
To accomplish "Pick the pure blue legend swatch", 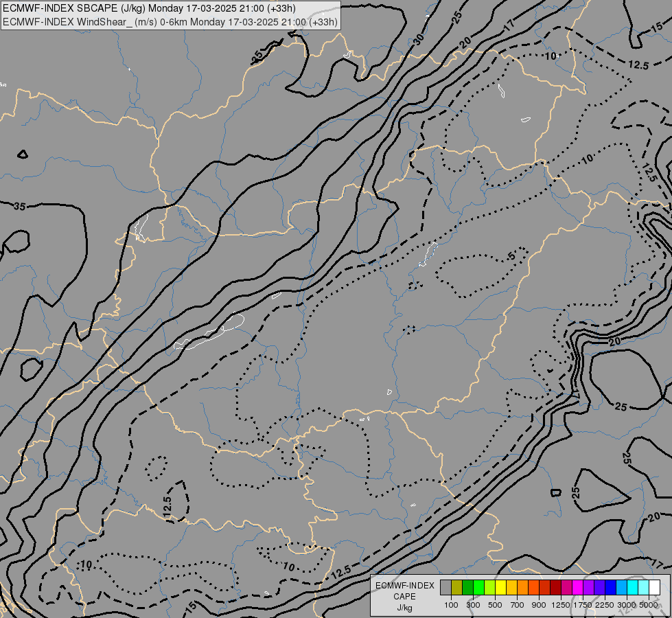I will pos(611,588).
